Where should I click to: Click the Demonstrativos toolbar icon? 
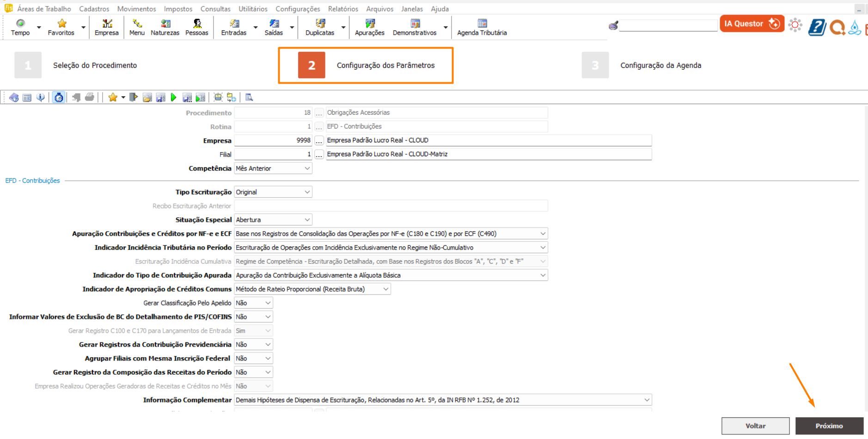415,27
